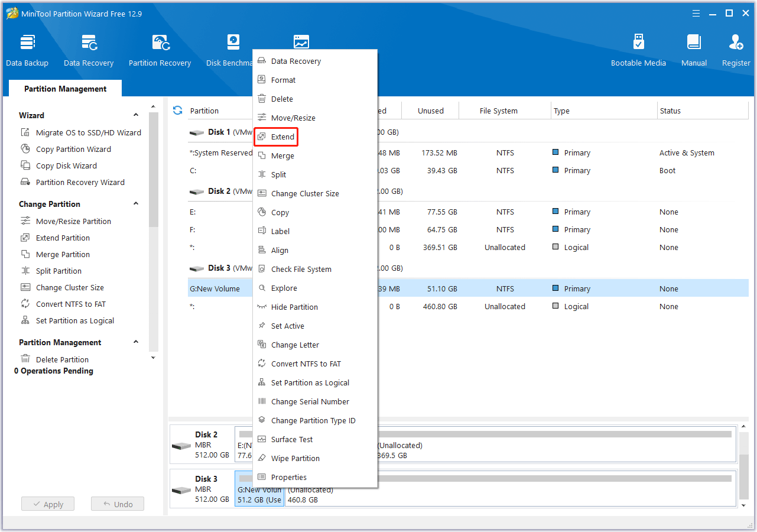Choose Split from the context menu
Viewport: 757px width, 532px height.
tap(315, 174)
